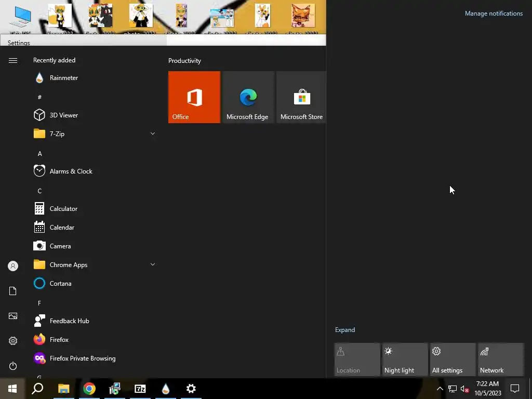Launch Camera app
532x399 pixels.
(94, 246)
